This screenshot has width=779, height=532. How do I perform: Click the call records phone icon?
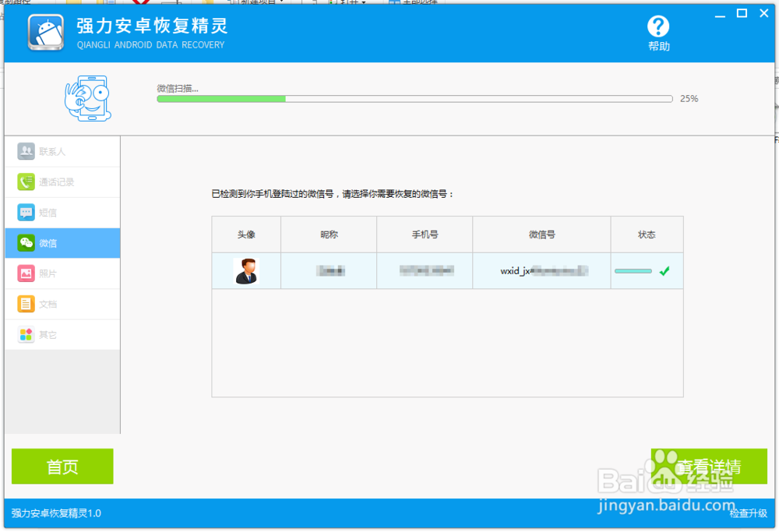click(26, 181)
